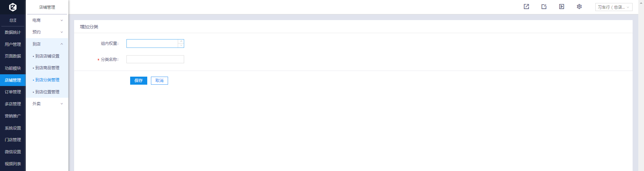Collapse the 到店 submenu
Screen dimensions: 644x171
click(47, 44)
